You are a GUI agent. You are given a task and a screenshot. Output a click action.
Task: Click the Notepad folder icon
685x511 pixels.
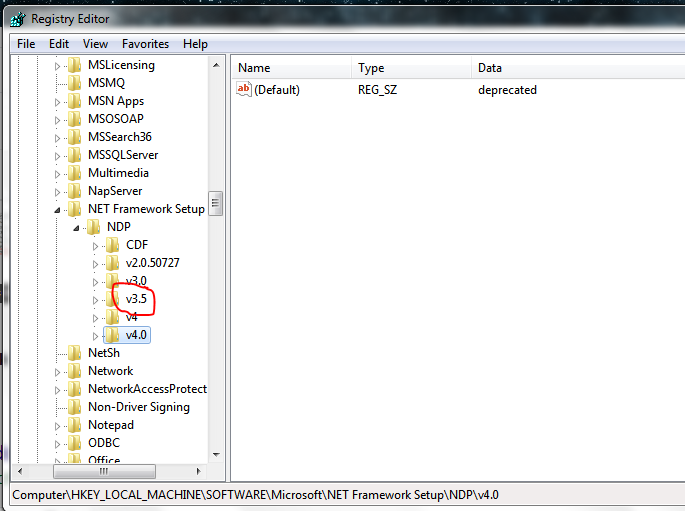75,425
